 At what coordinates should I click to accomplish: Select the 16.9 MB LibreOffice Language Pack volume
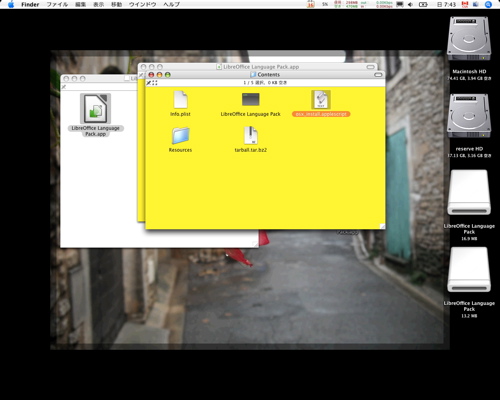click(x=469, y=192)
